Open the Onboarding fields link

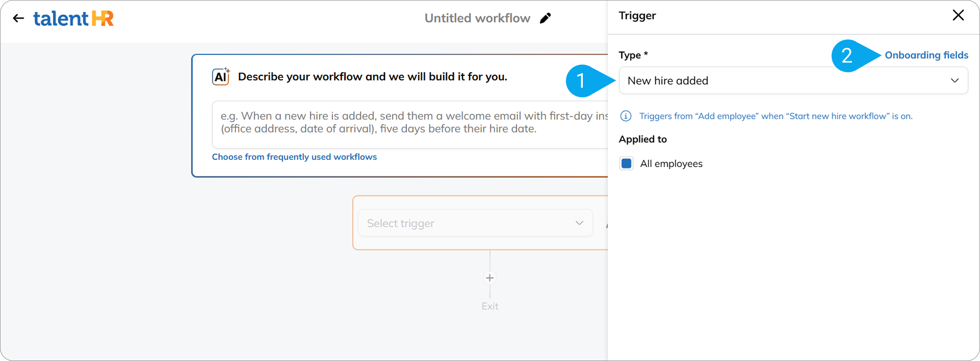[x=926, y=55]
